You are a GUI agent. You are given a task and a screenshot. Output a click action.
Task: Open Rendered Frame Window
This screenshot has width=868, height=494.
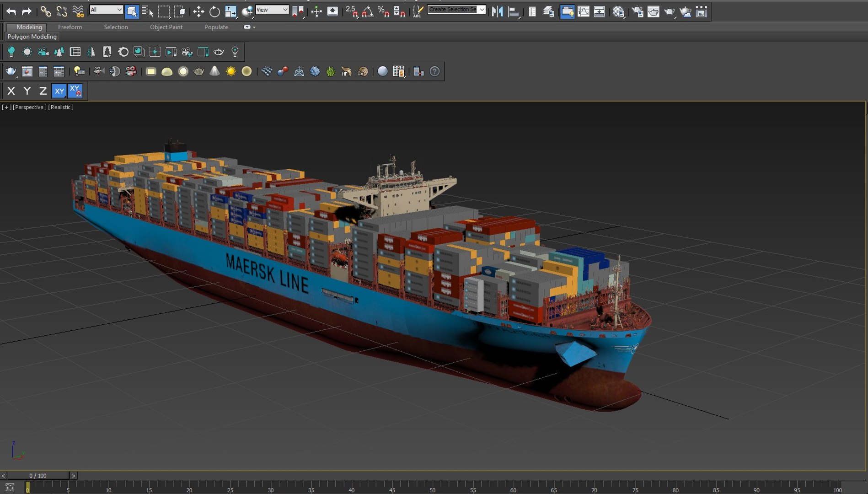tap(654, 11)
